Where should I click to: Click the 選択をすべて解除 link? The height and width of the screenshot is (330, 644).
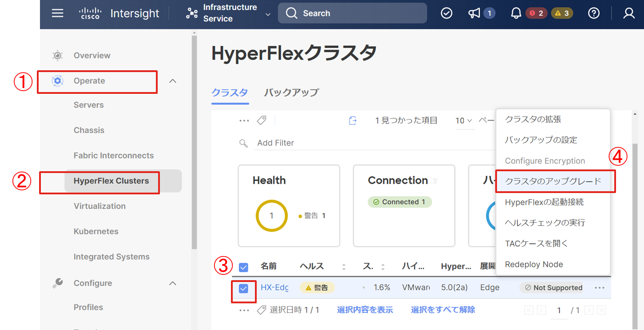click(443, 310)
